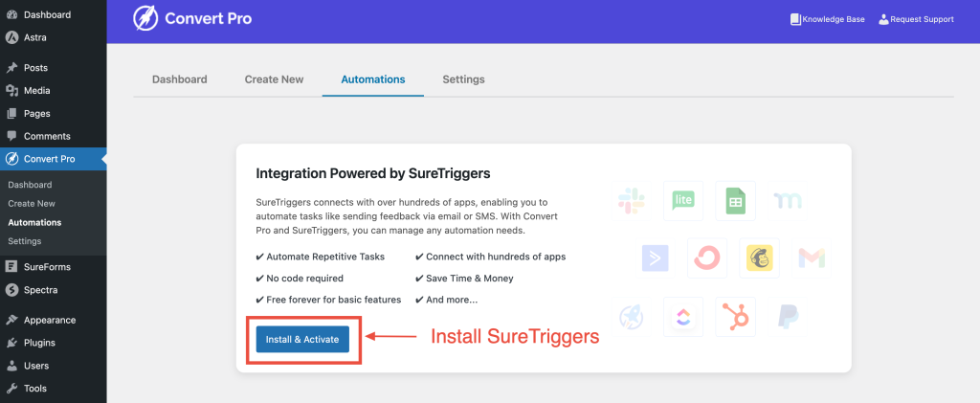Click the Gmail envelope icon
The height and width of the screenshot is (403, 980).
(x=812, y=257)
